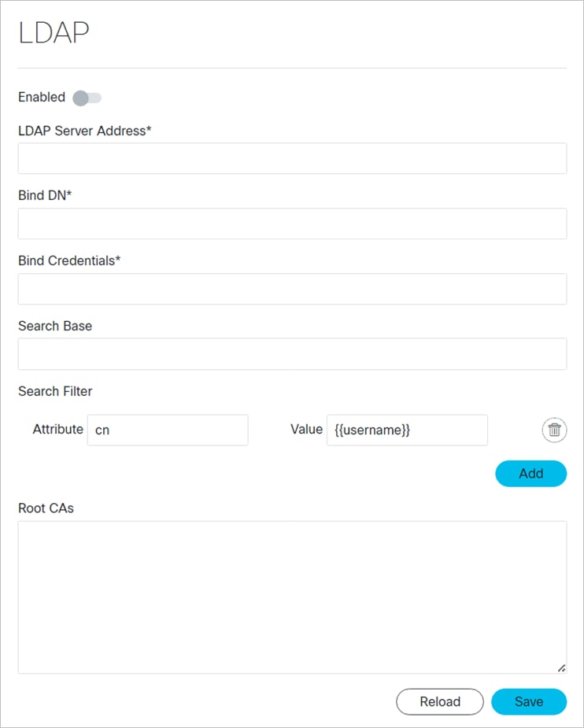Click inside the Search Base field

point(292,353)
